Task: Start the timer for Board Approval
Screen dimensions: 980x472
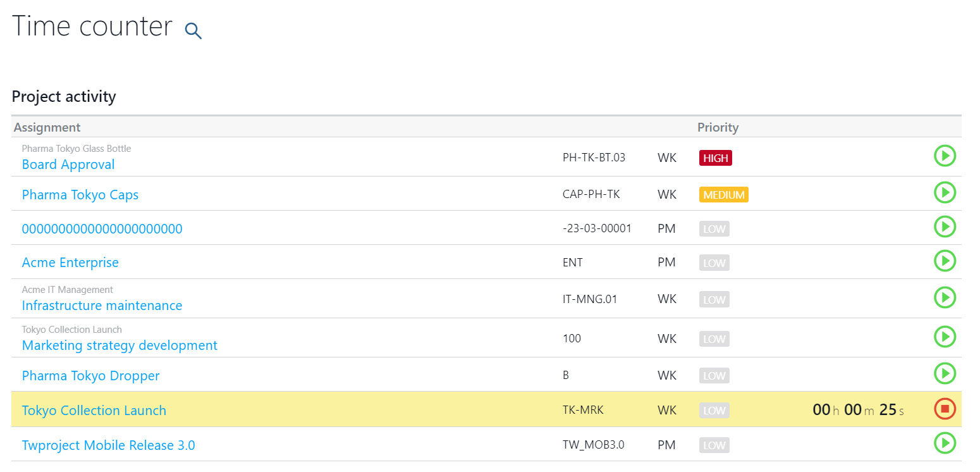Action: pos(945,156)
